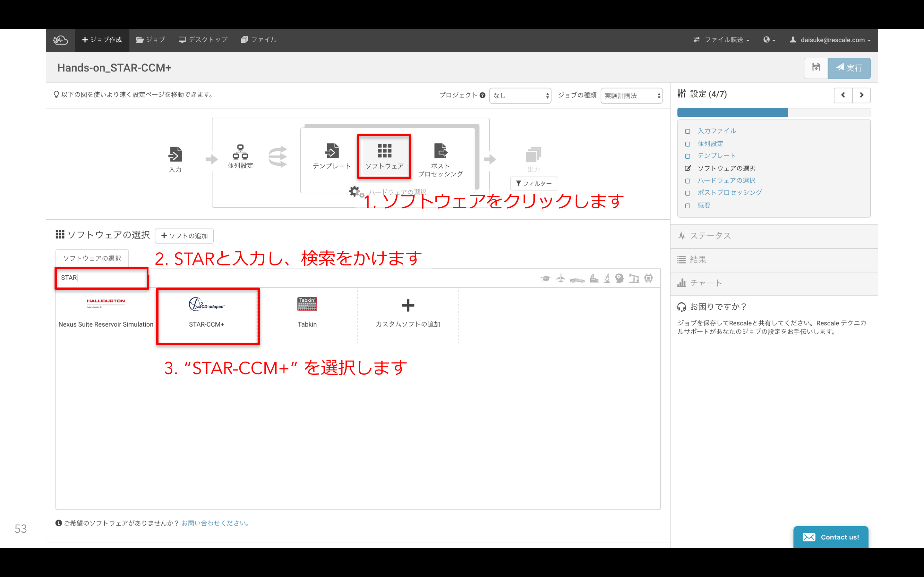The height and width of the screenshot is (577, 924).
Task: Click the airplane aerospace filter icon
Action: tap(560, 278)
